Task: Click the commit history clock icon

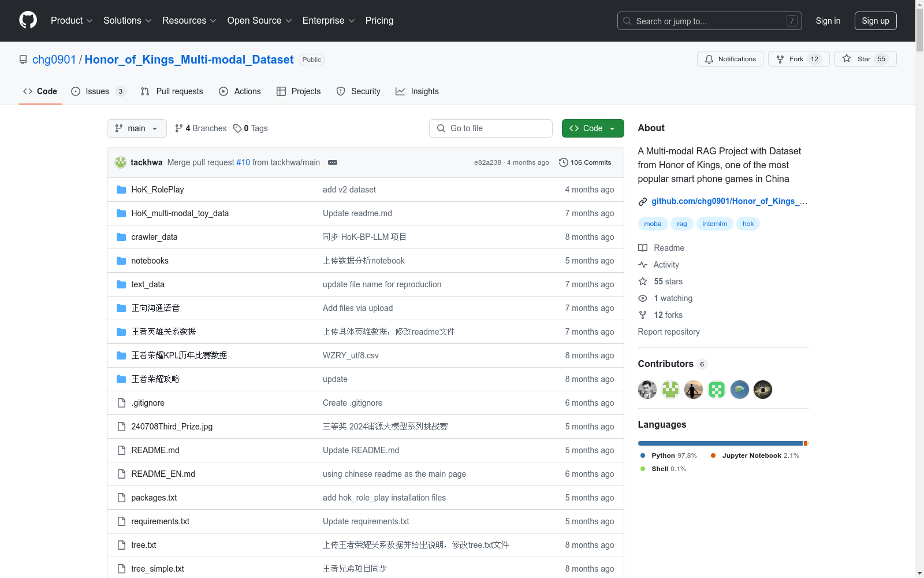Action: coord(564,162)
